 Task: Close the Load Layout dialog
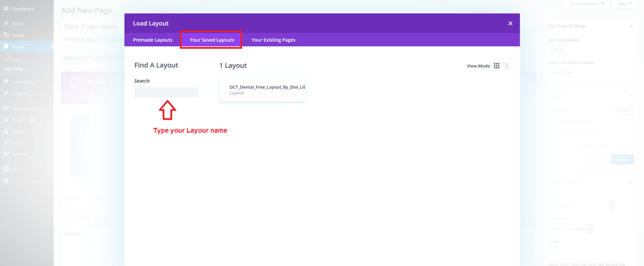coord(510,23)
